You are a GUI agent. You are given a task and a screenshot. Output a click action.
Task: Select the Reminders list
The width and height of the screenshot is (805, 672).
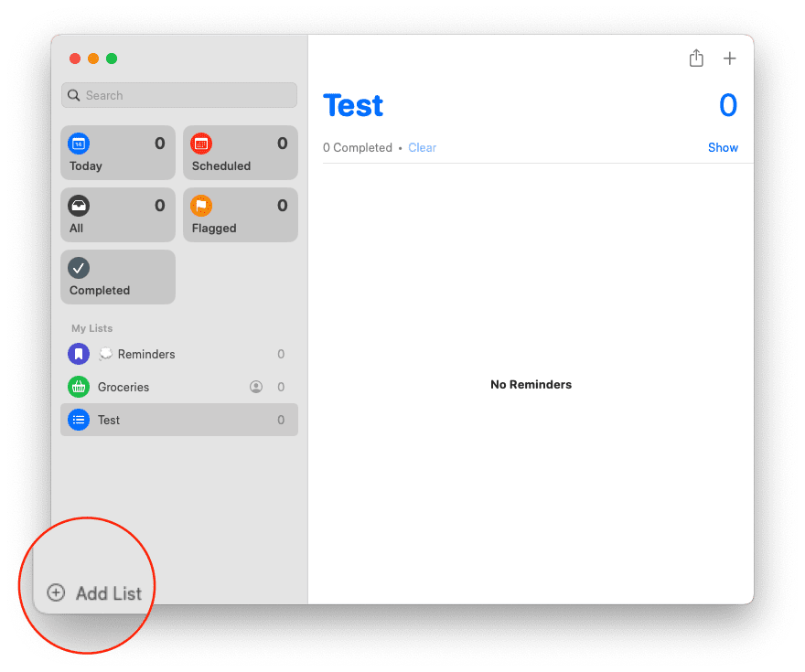tap(179, 354)
